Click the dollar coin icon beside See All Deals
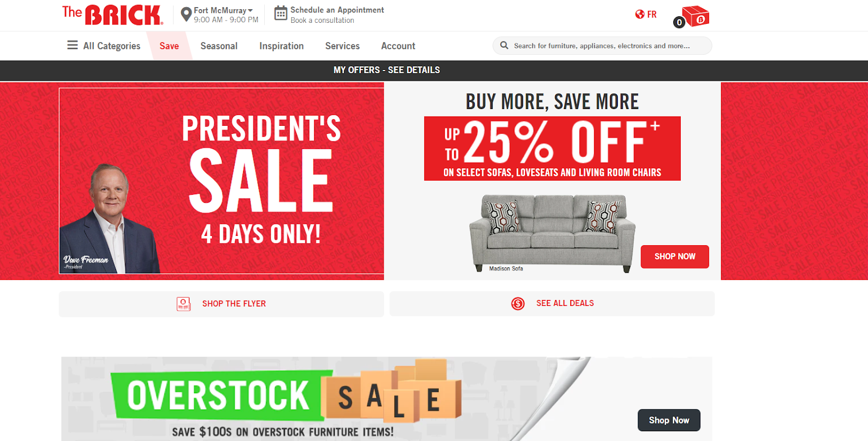Viewport: 868px width, 441px height. point(518,304)
